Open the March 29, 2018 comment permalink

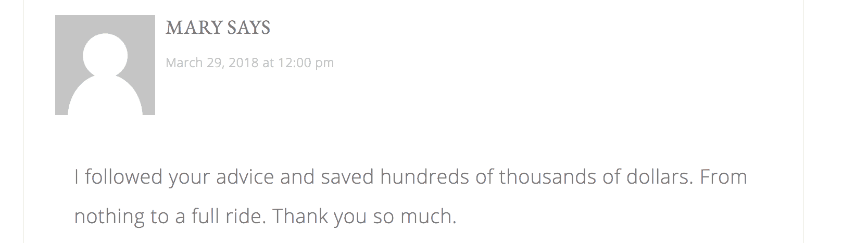[249, 63]
